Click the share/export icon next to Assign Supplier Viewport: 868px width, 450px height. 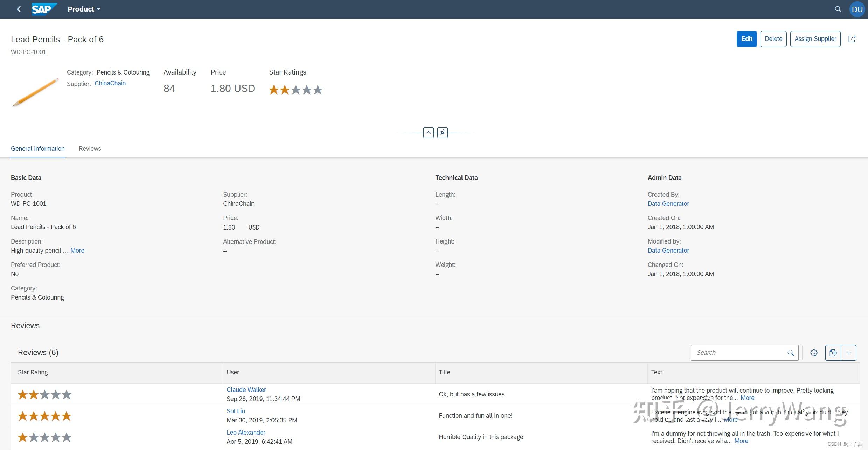point(852,38)
